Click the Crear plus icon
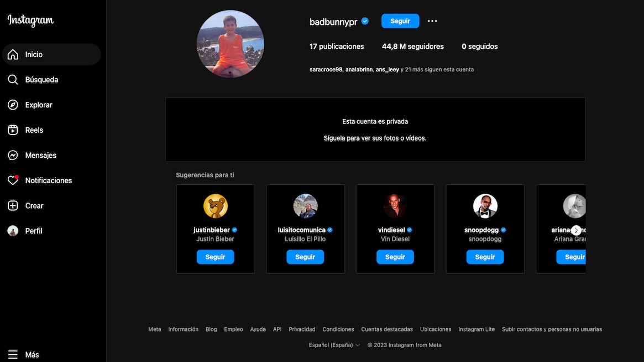 point(13,206)
